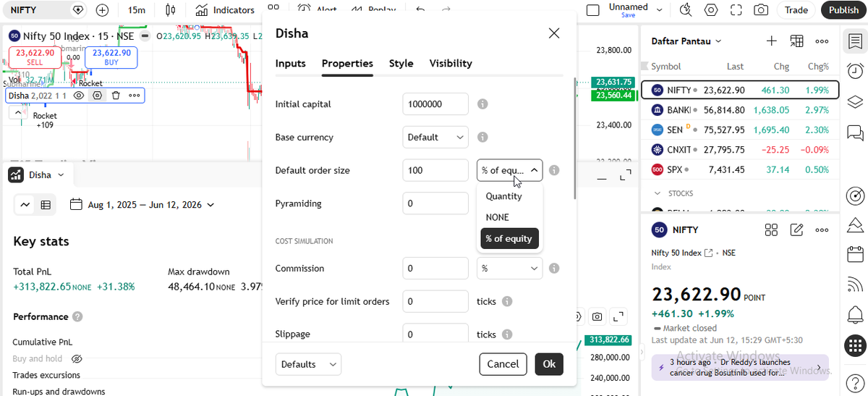Open the layout name dropdown arrow
The height and width of the screenshot is (396, 868).
click(659, 10)
